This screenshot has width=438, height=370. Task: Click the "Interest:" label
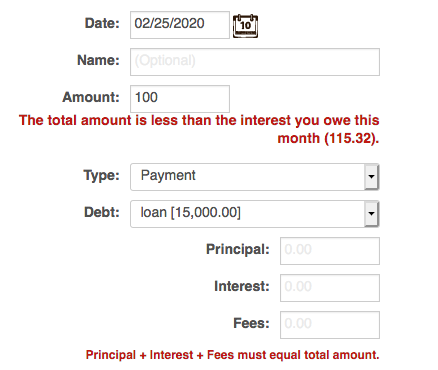point(242,286)
